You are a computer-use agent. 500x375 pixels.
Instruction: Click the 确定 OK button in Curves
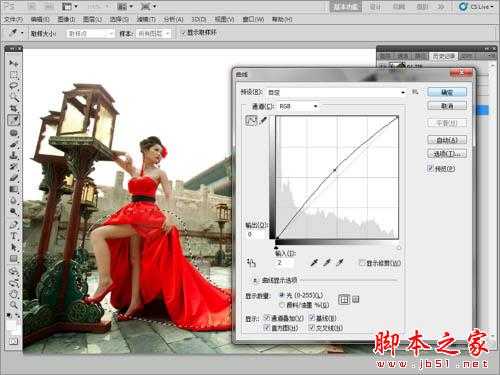pyautogui.click(x=447, y=92)
